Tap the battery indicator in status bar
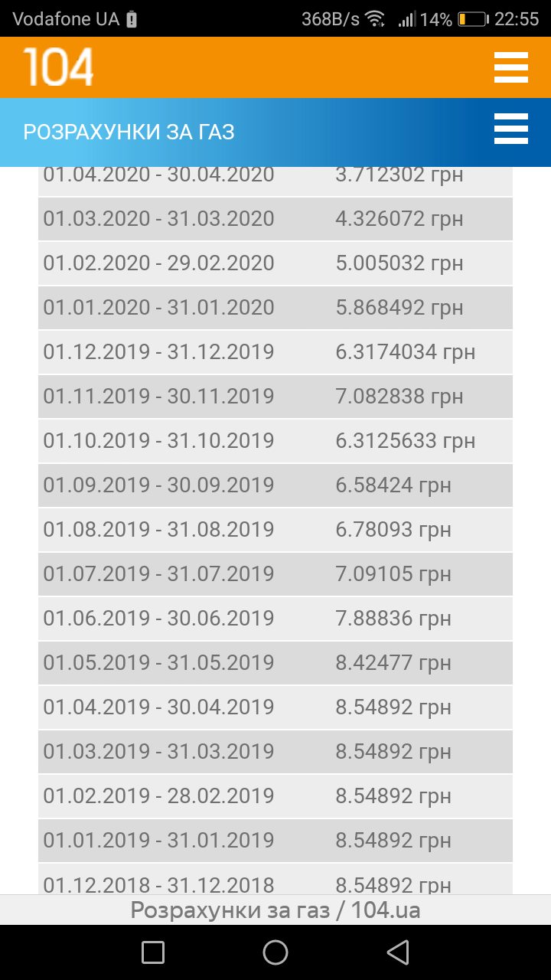 tap(472, 19)
